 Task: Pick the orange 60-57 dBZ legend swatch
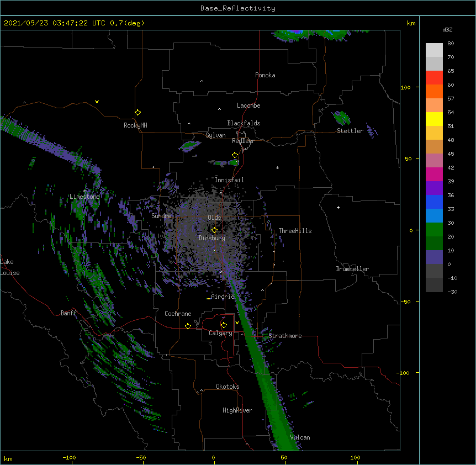coord(434,91)
